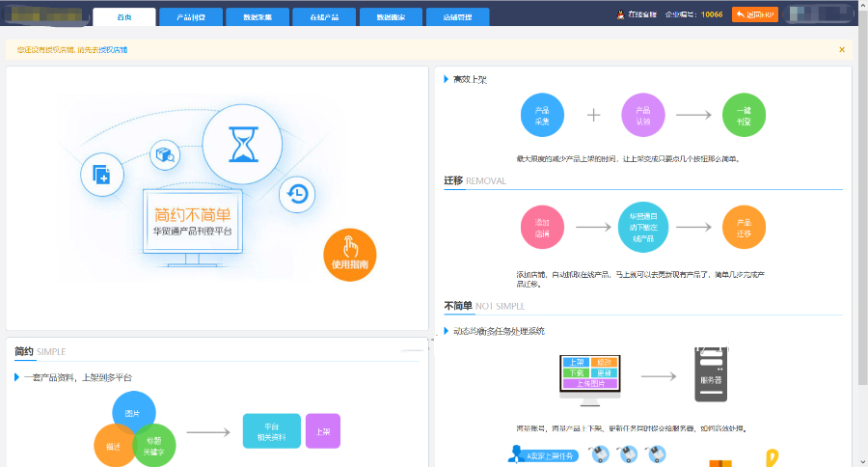Screen dimensions: 868x467
Task: Click the triangle arrow beside 高效上架
Action: 447,79
